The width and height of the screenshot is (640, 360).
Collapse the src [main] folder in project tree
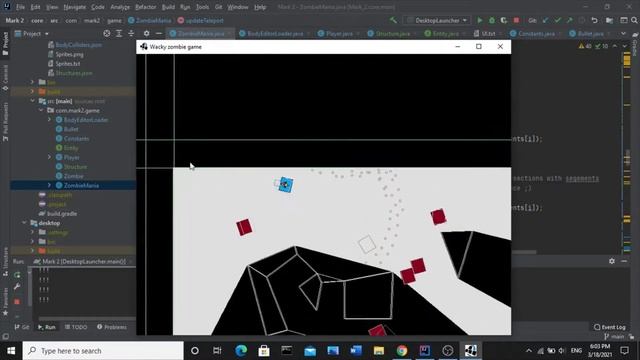tap(33, 101)
